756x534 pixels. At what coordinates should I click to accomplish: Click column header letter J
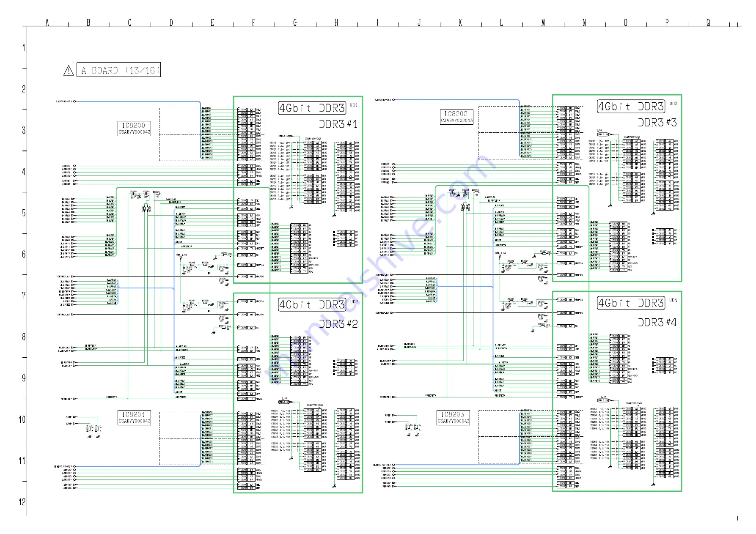point(419,23)
